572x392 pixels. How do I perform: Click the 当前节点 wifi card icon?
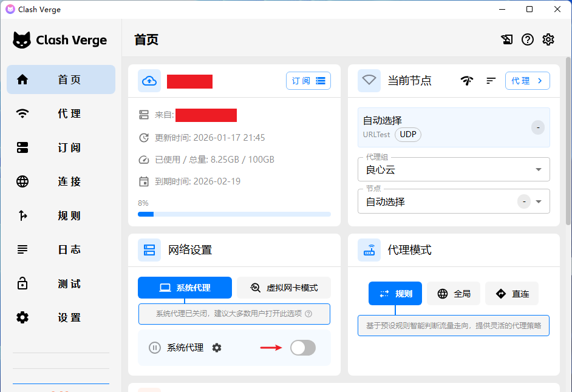pos(369,81)
